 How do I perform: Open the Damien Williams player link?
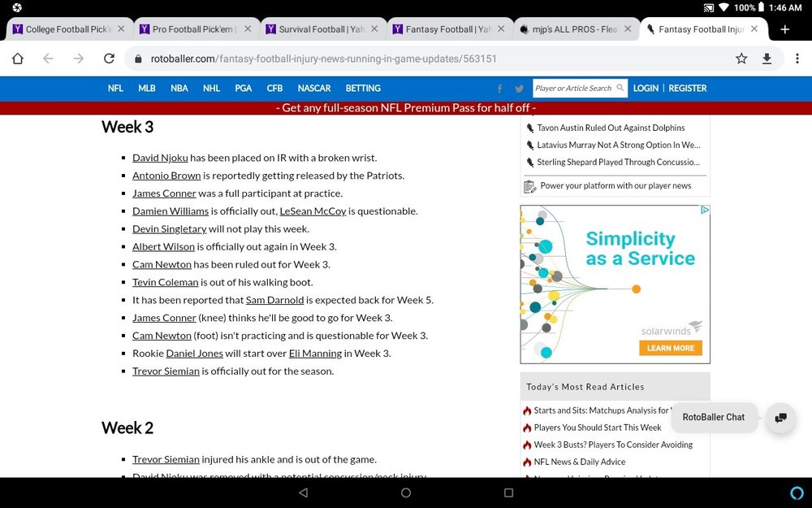click(171, 211)
